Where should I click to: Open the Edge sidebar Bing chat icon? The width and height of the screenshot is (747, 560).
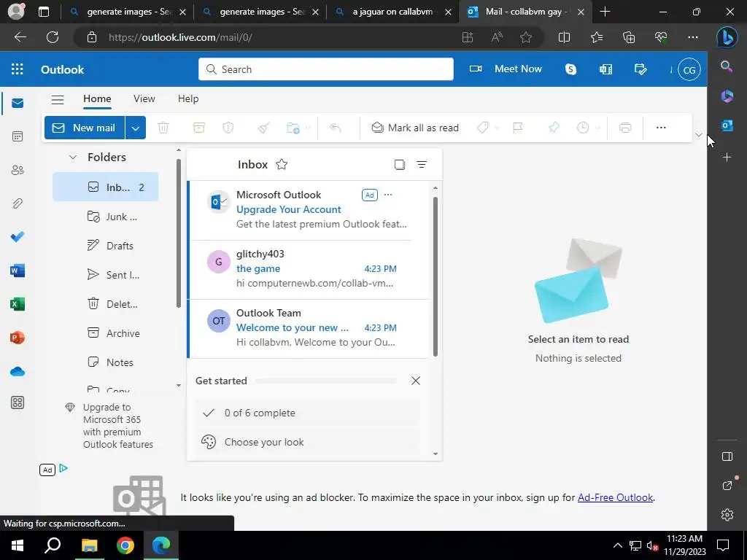tap(727, 37)
